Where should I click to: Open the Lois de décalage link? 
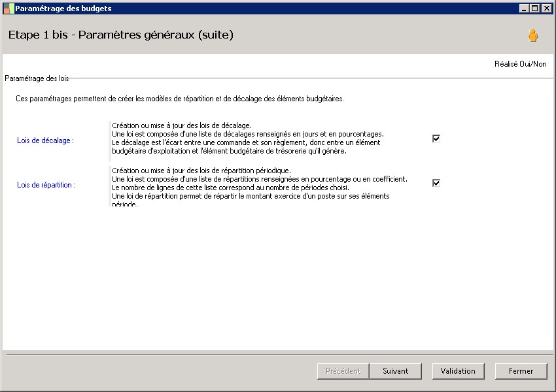click(45, 140)
